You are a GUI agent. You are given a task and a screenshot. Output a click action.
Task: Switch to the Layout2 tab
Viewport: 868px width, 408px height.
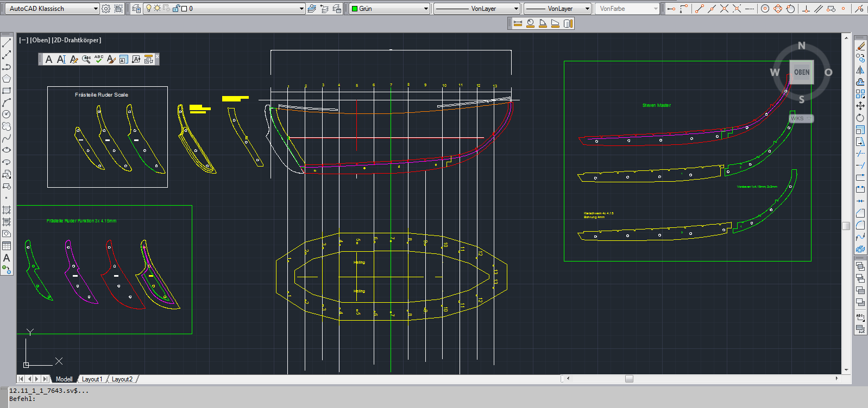coord(122,379)
